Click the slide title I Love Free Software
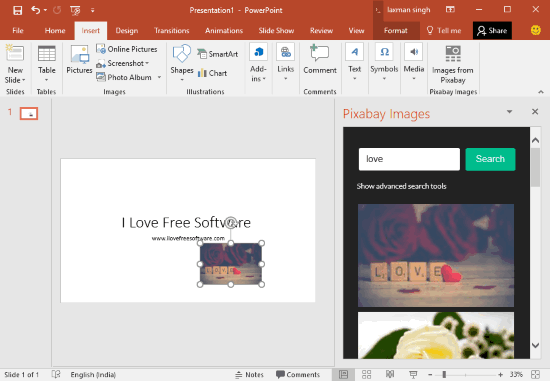The image size is (550, 381). (x=186, y=223)
